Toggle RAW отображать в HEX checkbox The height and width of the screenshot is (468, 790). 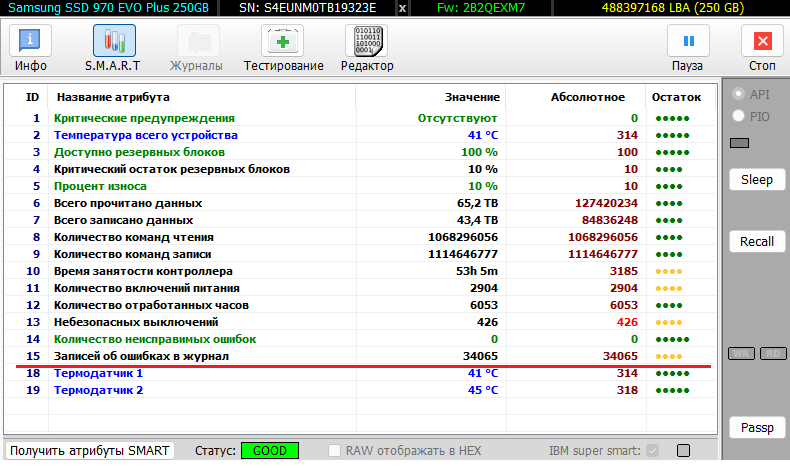point(334,450)
